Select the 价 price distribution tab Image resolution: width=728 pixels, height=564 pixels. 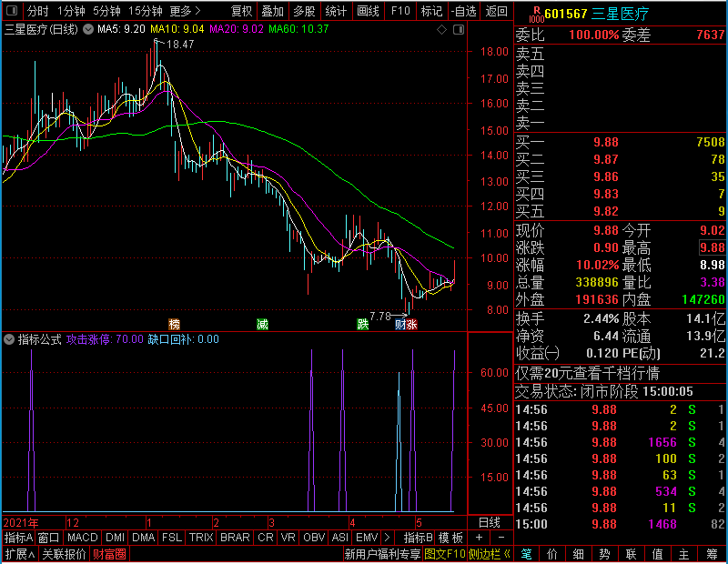[552, 554]
